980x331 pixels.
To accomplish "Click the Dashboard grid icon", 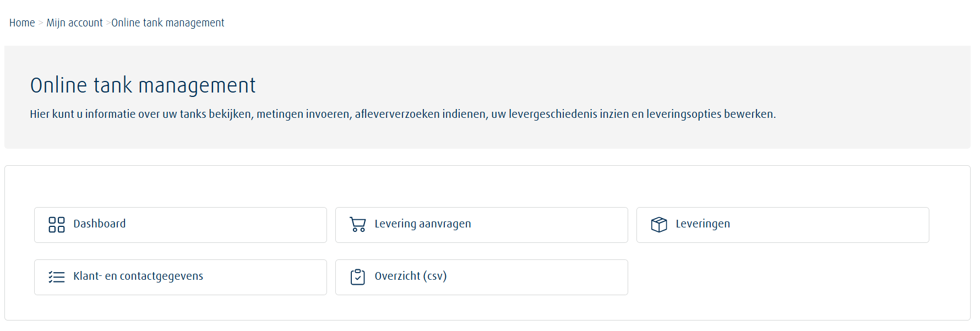I will [57, 225].
